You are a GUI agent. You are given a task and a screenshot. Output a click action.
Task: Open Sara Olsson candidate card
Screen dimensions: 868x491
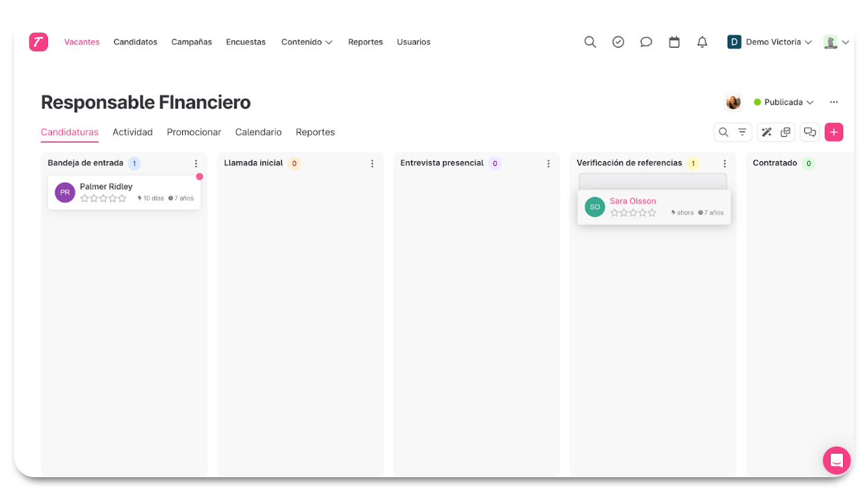(x=633, y=201)
